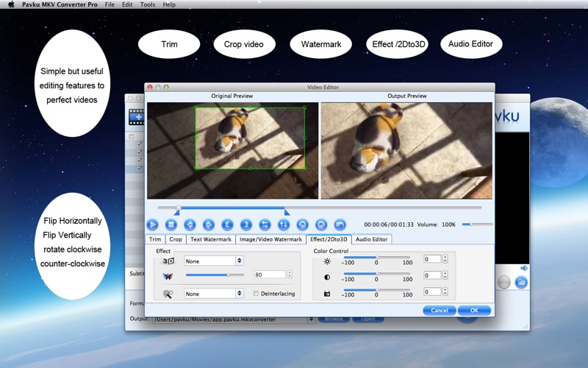This screenshot has width=588, height=368.
Task: Toggle the Deinterlacing checkbox
Action: click(256, 293)
